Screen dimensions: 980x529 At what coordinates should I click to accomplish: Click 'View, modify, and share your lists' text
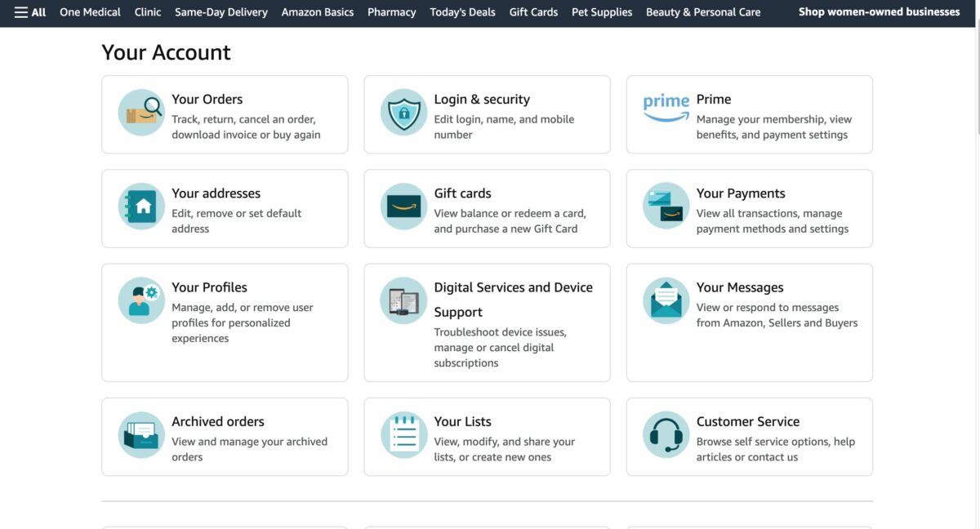click(505, 449)
